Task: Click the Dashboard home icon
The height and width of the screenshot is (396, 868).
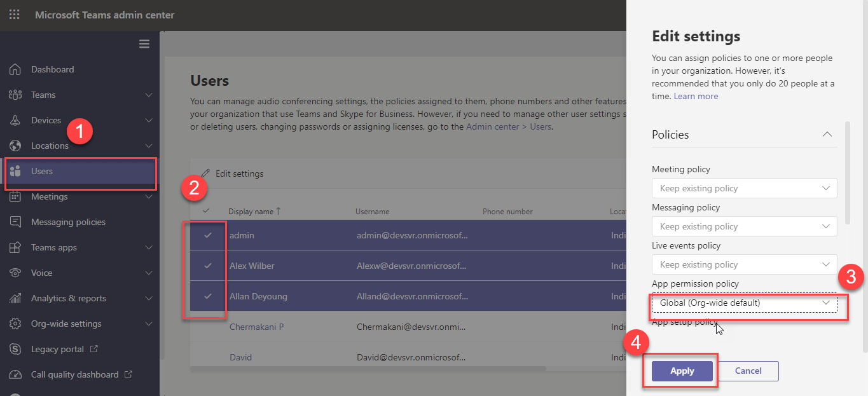Action: pos(15,69)
